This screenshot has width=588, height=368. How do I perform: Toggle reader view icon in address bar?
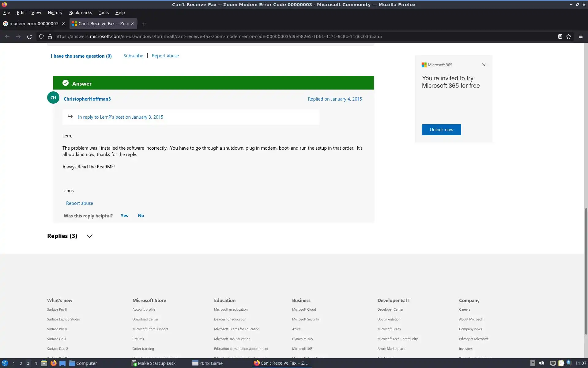[560, 36]
